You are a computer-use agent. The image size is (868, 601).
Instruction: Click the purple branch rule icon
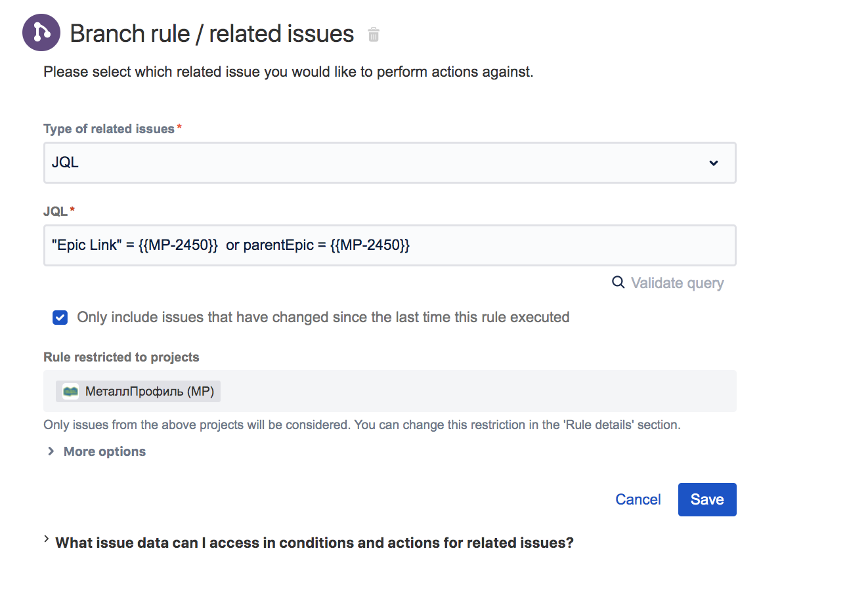(x=41, y=32)
